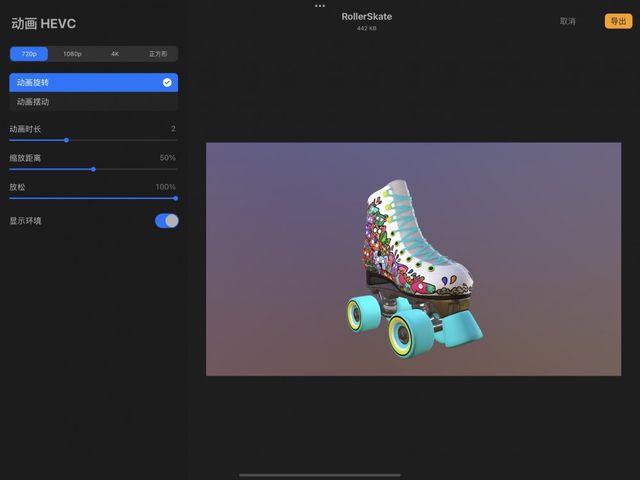This screenshot has width=640, height=480.
Task: Choose the 4K resolution option
Action: coord(115,54)
